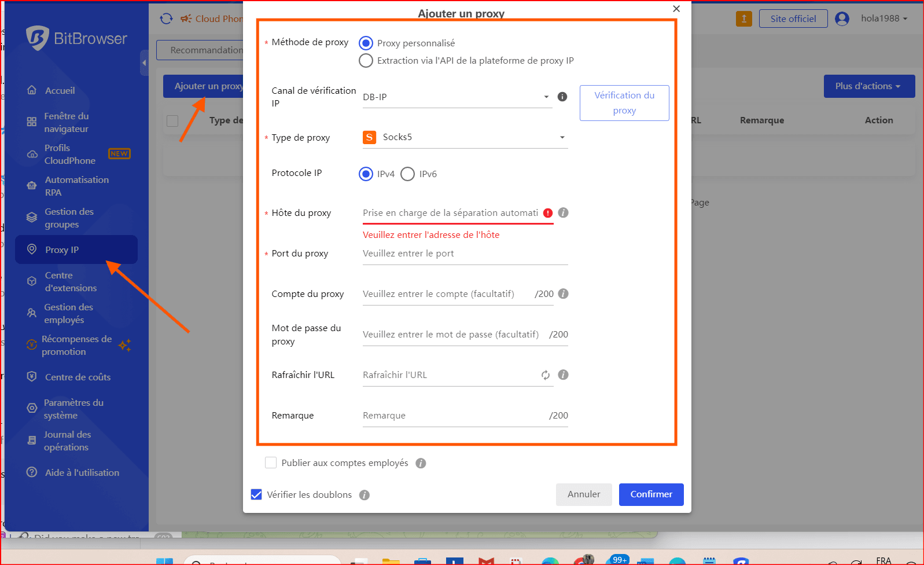Choose the IPv6 protocol radio button

point(407,174)
